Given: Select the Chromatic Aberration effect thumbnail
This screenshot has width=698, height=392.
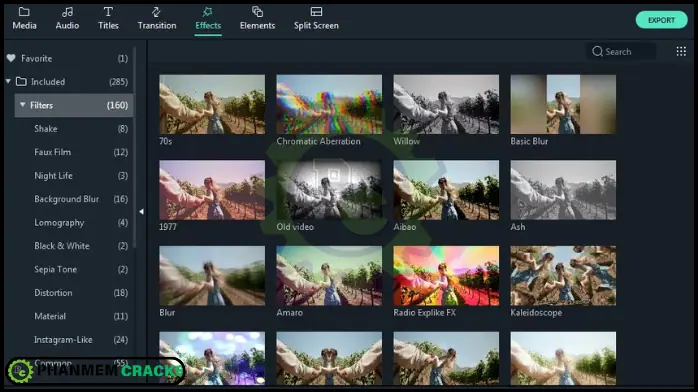Looking at the screenshot, I should pos(329,104).
